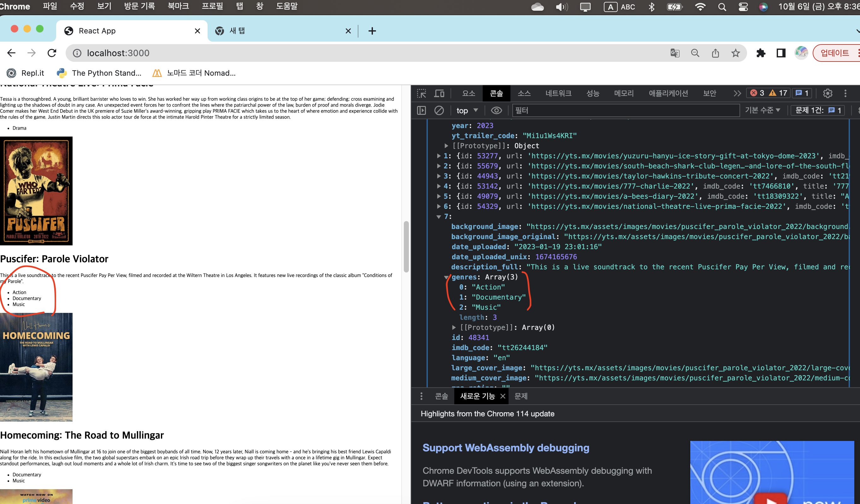Screen dimensions: 860x504
Task: Open the 기본 수준 log level dropdown
Action: click(x=763, y=110)
